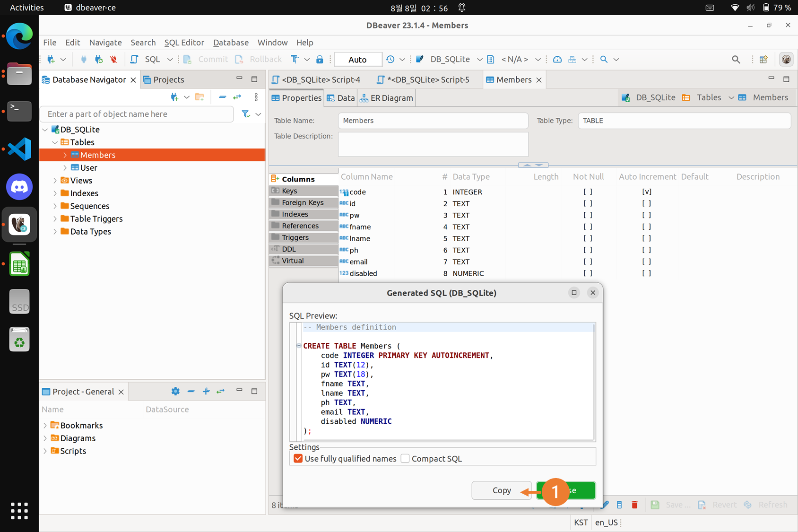Open Terminal from the dock
The width and height of the screenshot is (798, 532).
(x=19, y=111)
